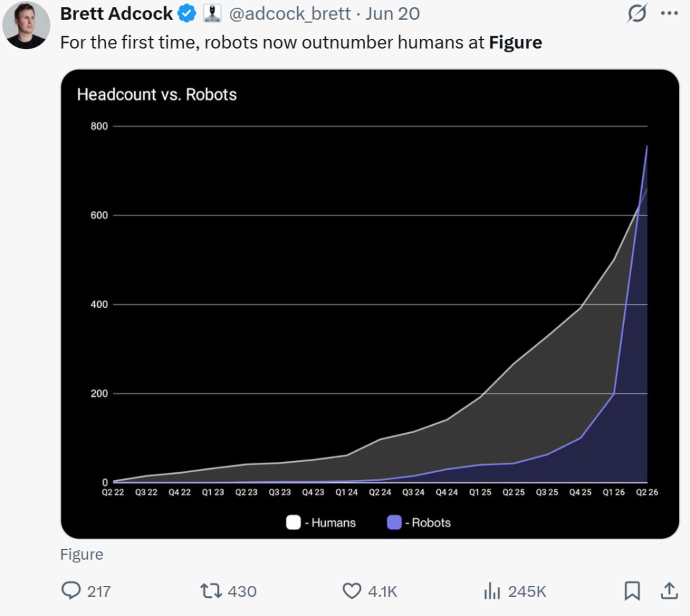This screenshot has width=690, height=616.
Task: Click the affiliation badge beside the checkmark
Action: tap(212, 13)
